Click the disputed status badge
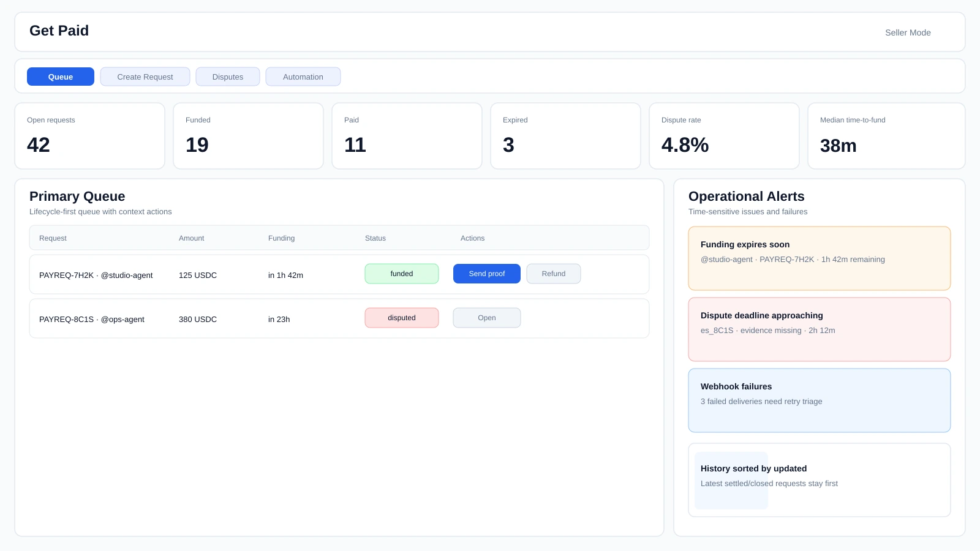This screenshot has width=980, height=551. coord(402,318)
